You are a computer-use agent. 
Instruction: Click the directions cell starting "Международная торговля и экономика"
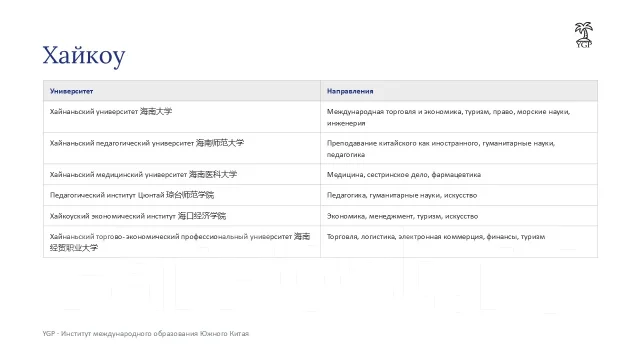tap(459, 117)
